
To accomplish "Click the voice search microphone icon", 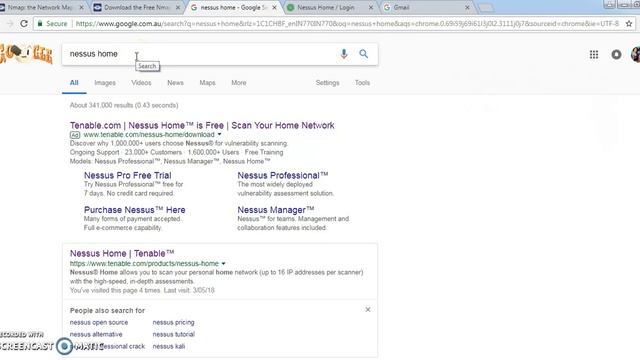I will click(x=344, y=54).
